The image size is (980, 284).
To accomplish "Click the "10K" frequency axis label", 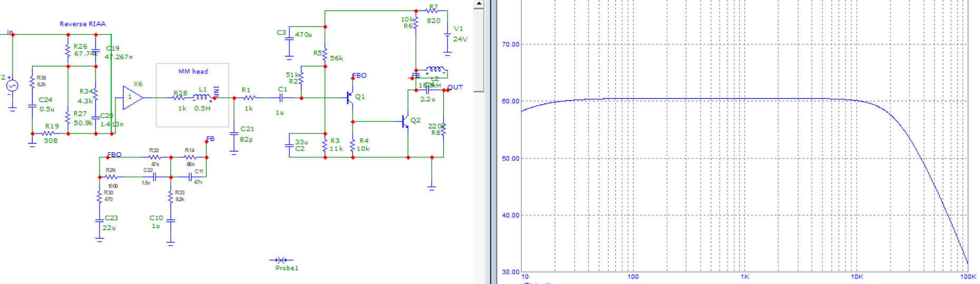I will point(857,277).
